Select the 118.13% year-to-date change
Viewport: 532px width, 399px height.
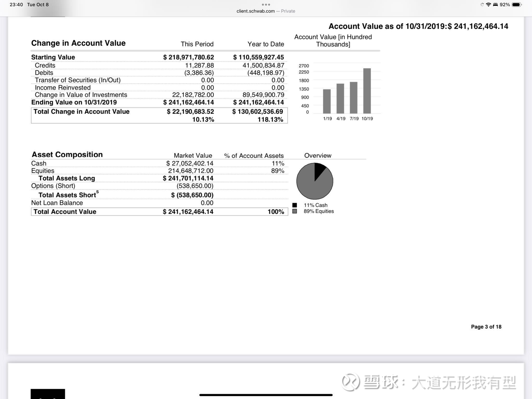[270, 119]
